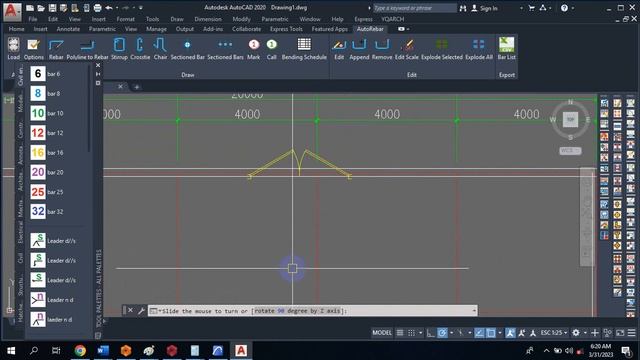Click the WCS label under ViewCube
Viewport: 640px width, 360px height.
570,151
